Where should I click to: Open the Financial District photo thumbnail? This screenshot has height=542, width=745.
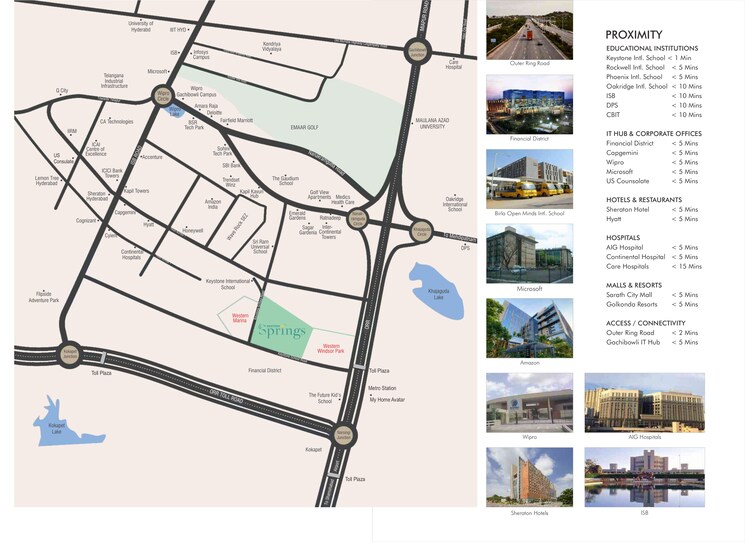pyautogui.click(x=529, y=104)
